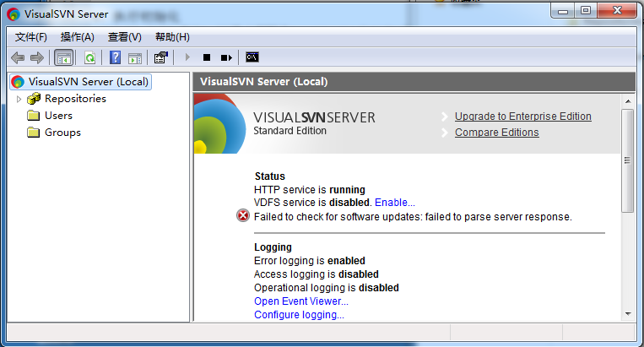Open the 操作(A) menu
Viewport: 644px width, 347px height.
tap(77, 37)
